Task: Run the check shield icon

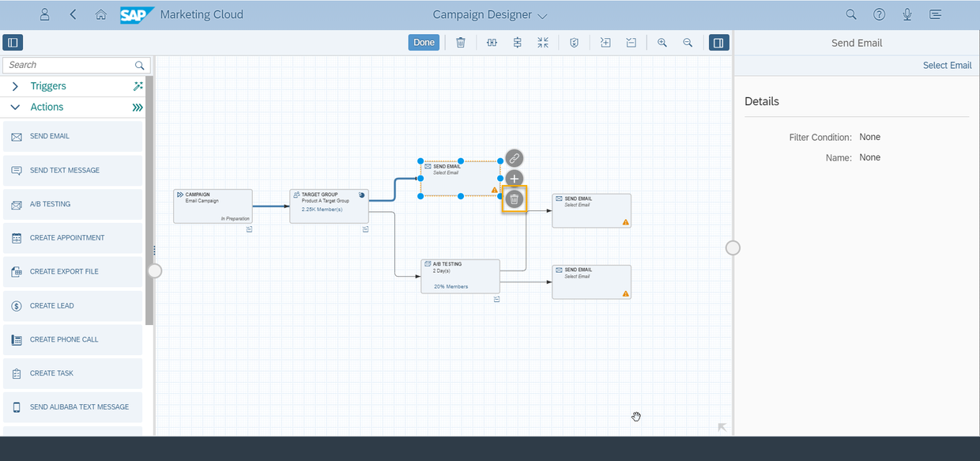Action: [575, 43]
